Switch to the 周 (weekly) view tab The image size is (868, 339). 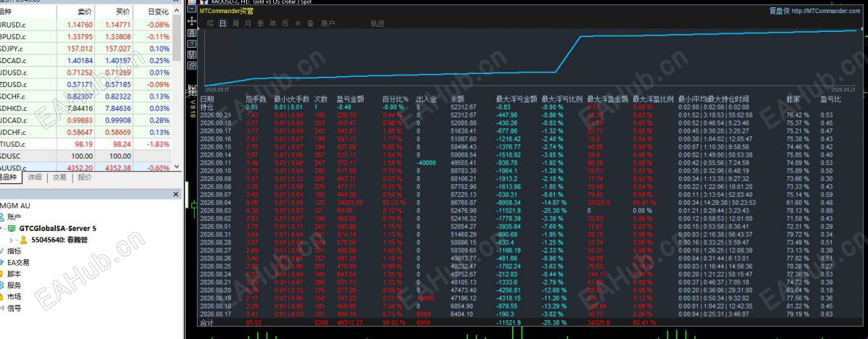(235, 23)
